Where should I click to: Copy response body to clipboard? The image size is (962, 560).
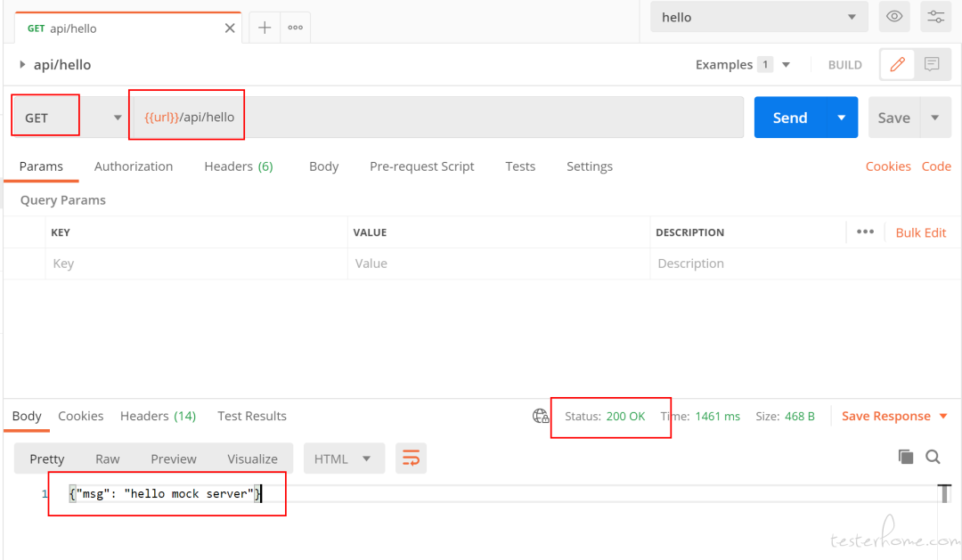coord(906,457)
